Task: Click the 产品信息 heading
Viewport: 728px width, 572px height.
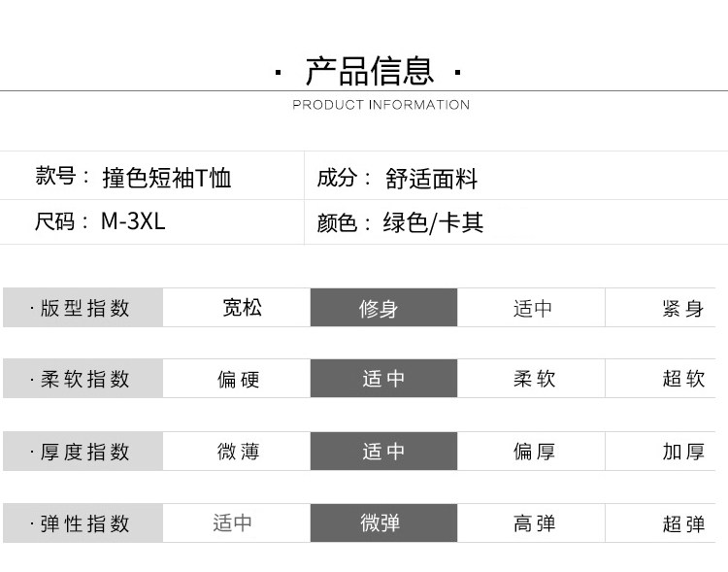Action: 369,71
